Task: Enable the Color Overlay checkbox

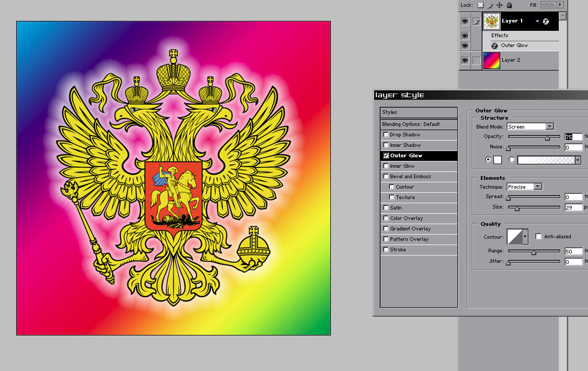Action: click(386, 218)
